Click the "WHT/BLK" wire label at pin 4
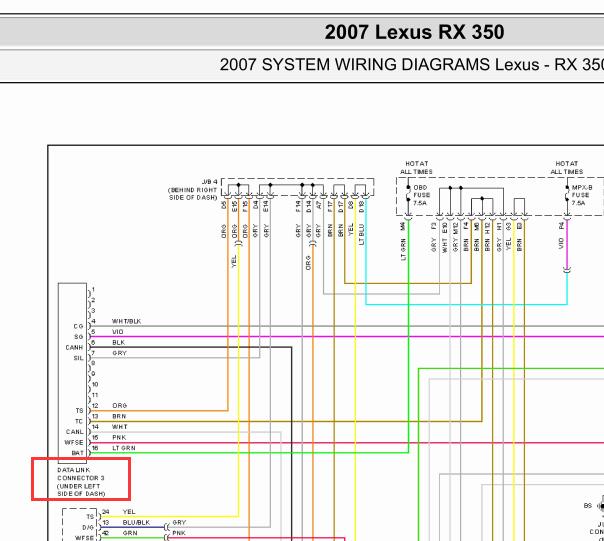The width and height of the screenshot is (604, 541). click(x=126, y=321)
